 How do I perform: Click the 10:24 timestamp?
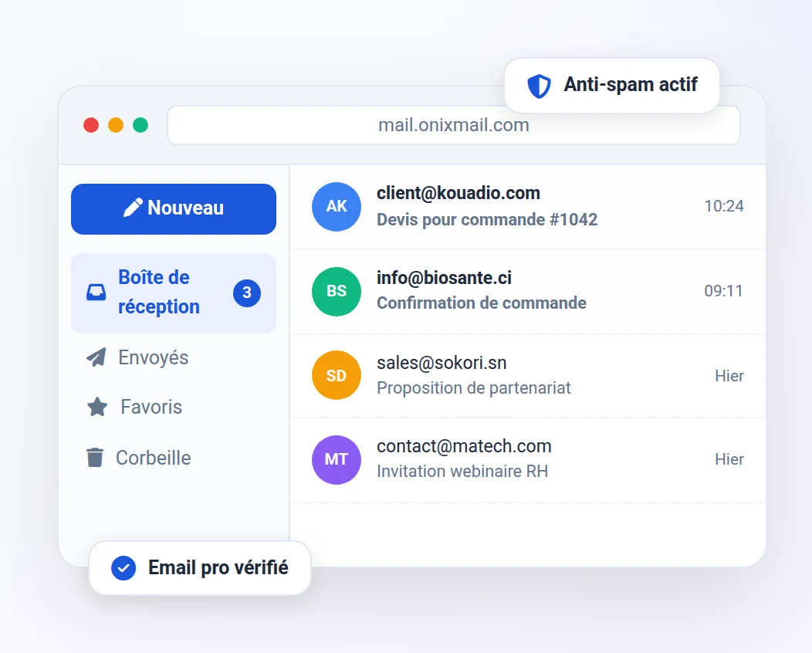coord(723,206)
